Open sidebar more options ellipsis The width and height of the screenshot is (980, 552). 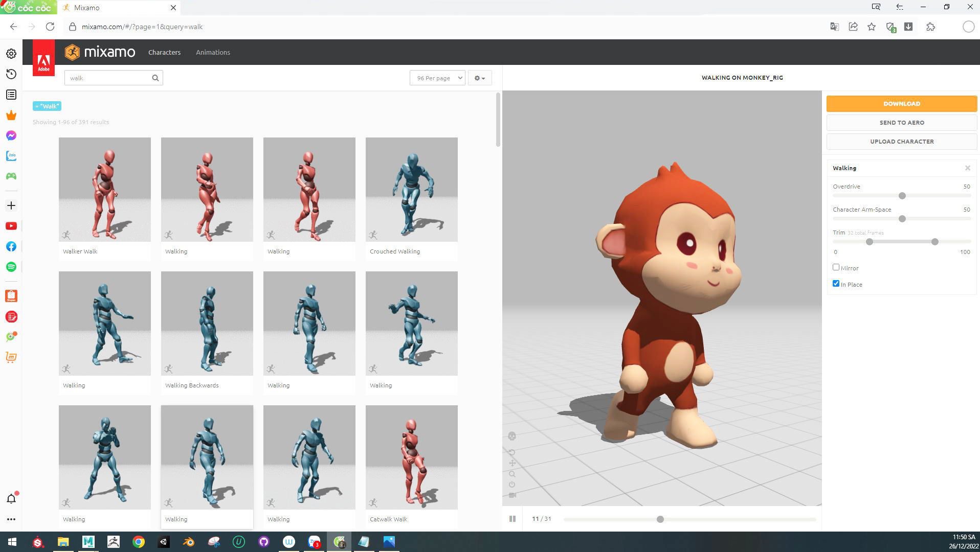click(11, 519)
